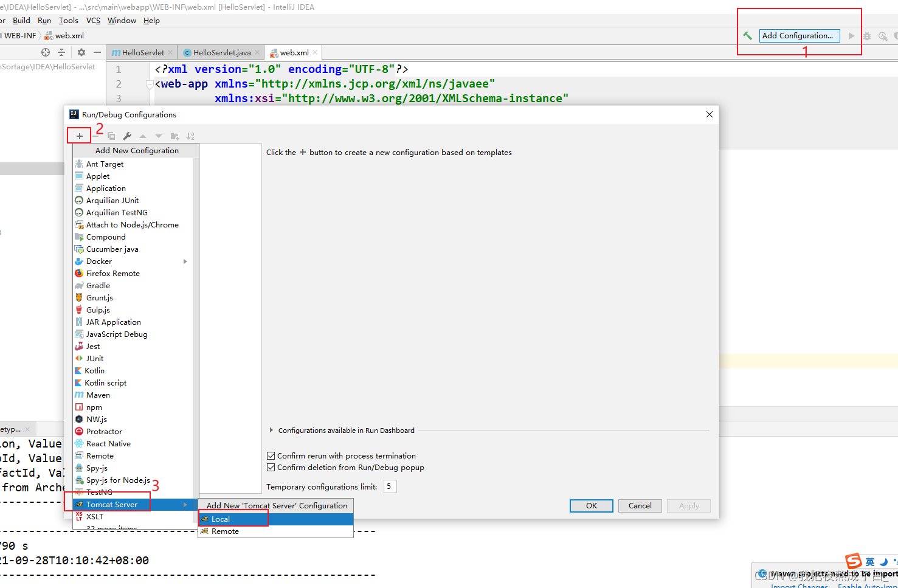This screenshot has width=898, height=588.
Task: Click the OK button
Action: (x=590, y=505)
